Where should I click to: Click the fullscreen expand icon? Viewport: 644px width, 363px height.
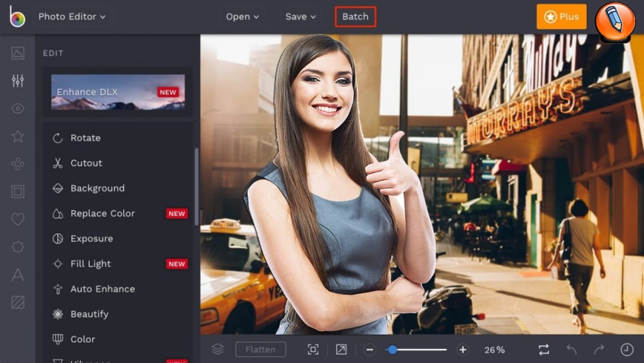[x=341, y=349]
